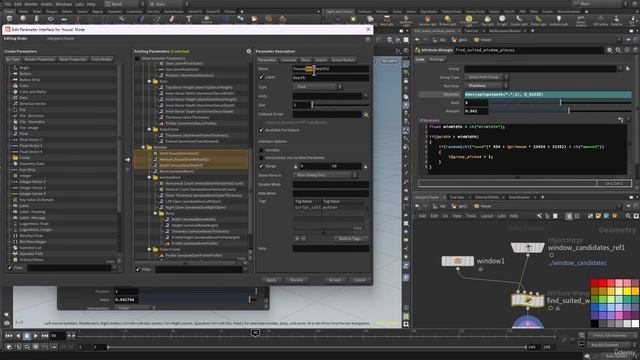Lock the Range minimum value
The width and height of the screenshot is (640, 360).
tap(296, 166)
